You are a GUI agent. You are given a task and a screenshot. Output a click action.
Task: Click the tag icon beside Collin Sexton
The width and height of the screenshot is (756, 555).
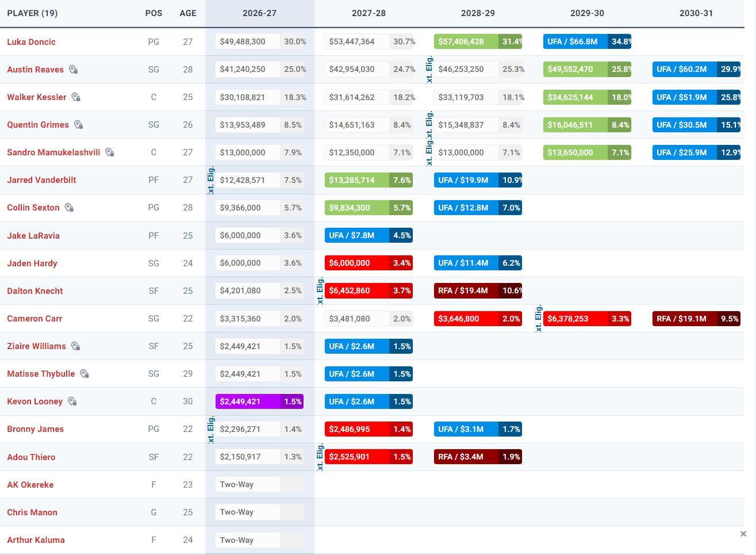[x=69, y=208]
